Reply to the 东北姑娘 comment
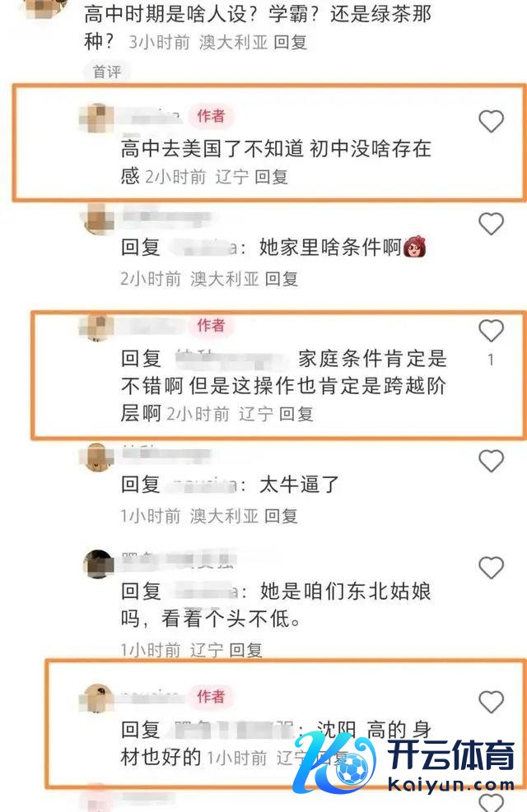This screenshot has width=527, height=812. [x=245, y=650]
